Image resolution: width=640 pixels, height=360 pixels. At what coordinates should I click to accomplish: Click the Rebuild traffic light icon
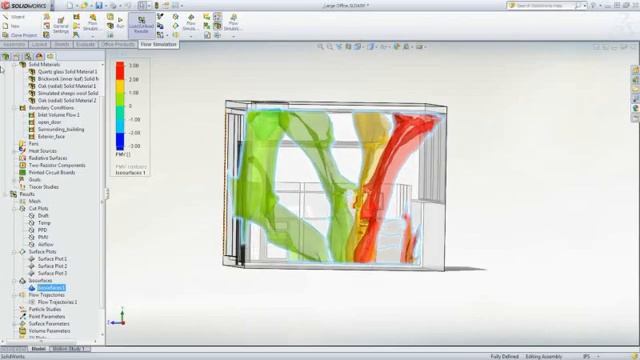coord(156,6)
